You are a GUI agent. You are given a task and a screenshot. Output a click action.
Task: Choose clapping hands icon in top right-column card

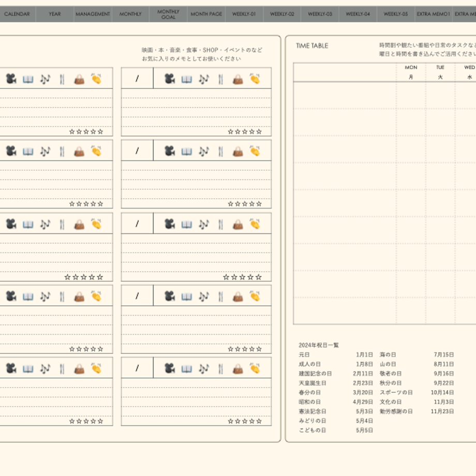click(255, 79)
